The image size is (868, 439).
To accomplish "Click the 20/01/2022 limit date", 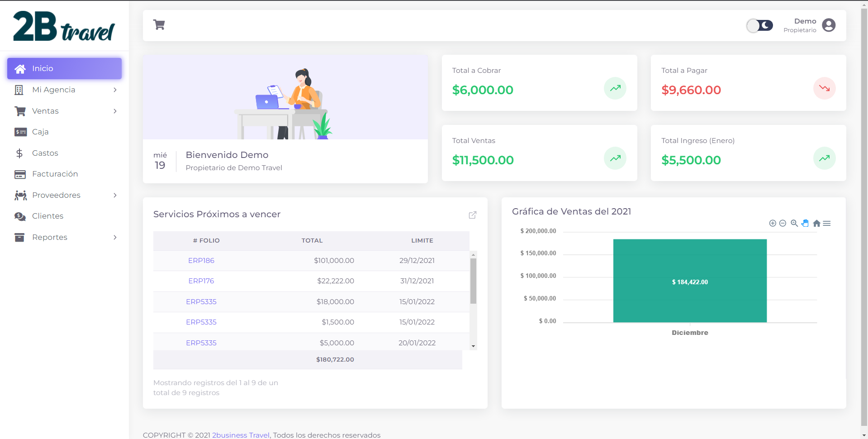I will [417, 343].
